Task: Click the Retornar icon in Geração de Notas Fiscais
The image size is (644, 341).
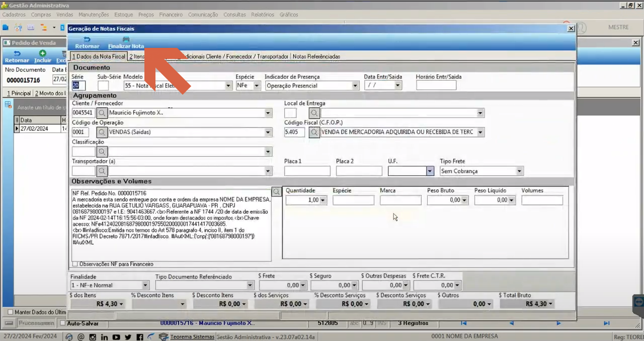Action: 87,39
